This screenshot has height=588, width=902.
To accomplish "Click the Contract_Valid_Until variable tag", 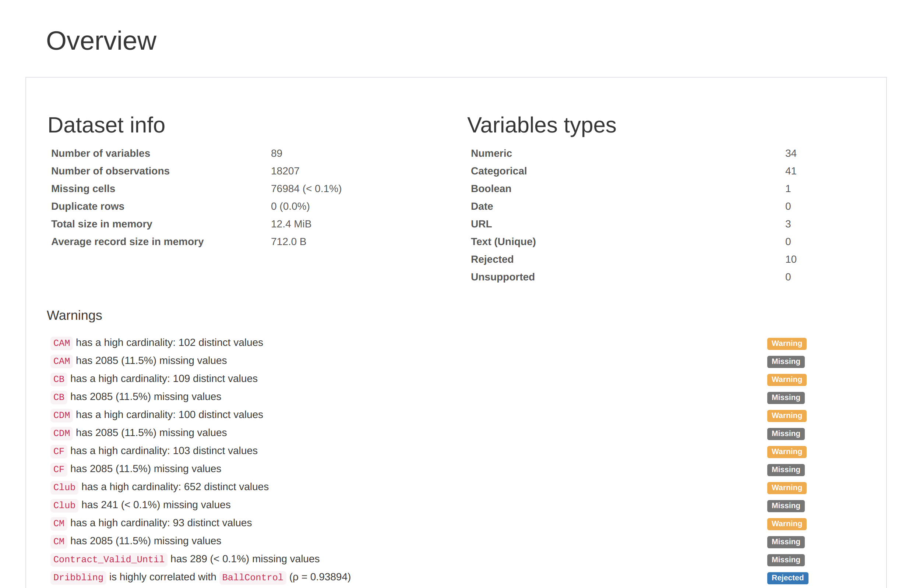I will tap(109, 559).
